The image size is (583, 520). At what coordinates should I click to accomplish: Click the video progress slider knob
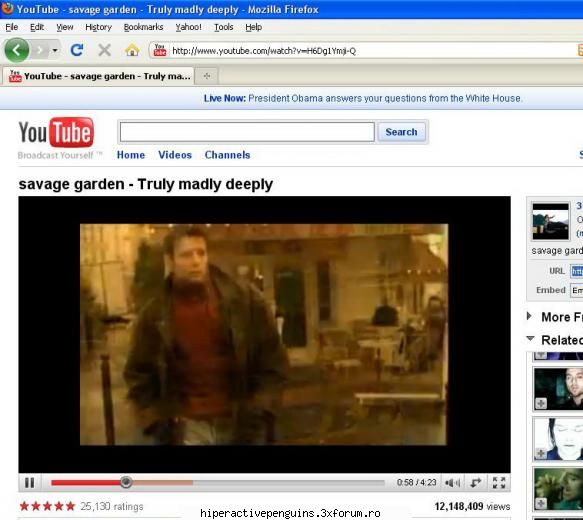(126, 482)
